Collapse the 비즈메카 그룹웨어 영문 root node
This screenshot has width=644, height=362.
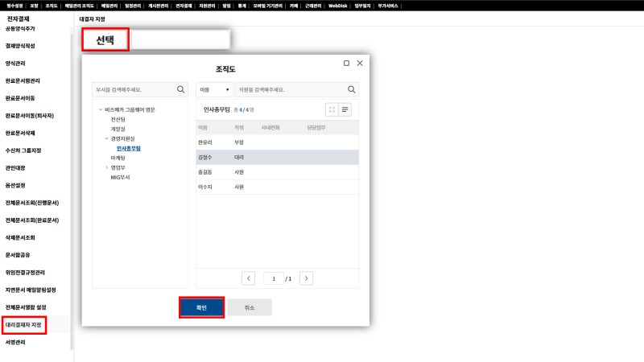point(100,109)
